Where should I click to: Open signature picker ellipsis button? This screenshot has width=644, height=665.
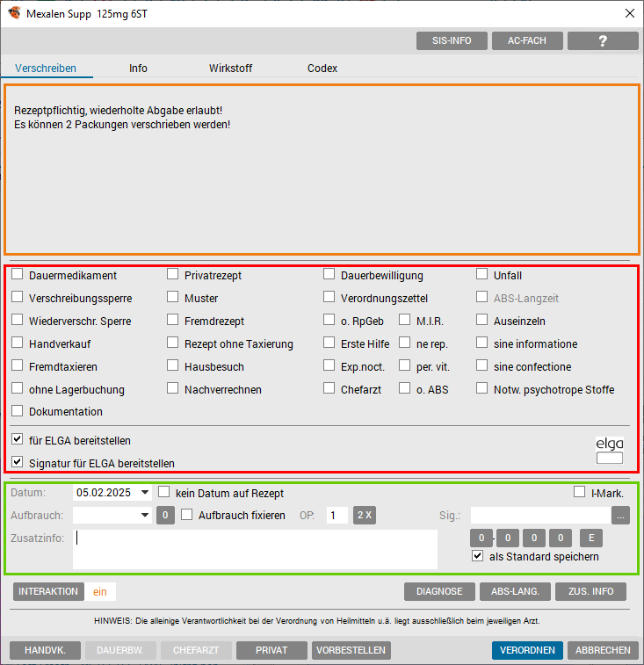pos(620,516)
